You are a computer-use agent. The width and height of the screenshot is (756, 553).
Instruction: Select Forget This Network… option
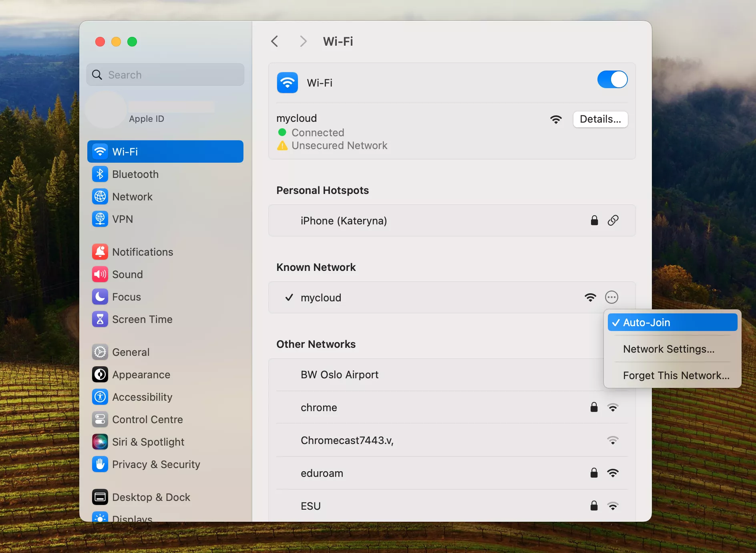pos(676,375)
